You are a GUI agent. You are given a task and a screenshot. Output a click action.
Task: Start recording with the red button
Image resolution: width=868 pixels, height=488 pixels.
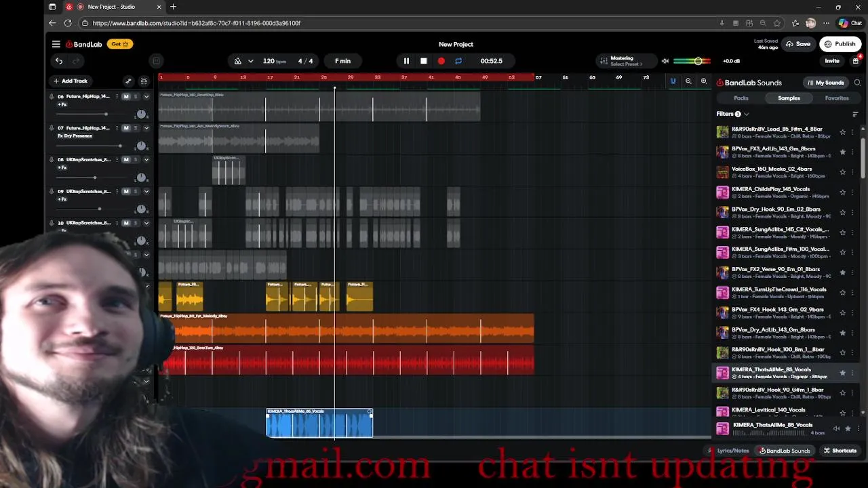coord(441,61)
